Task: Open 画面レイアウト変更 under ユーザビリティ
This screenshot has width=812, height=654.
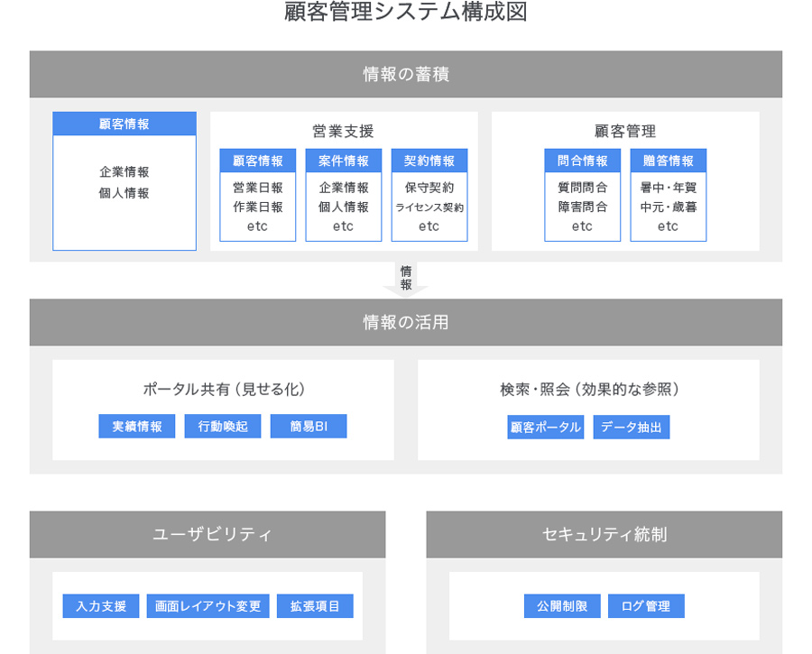Action: [208, 606]
